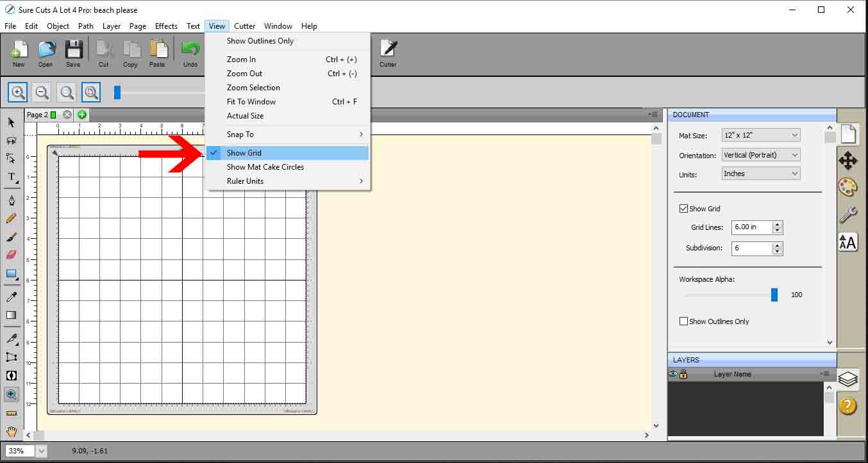
Task: Click the zoom percentage field showing 33%
Action: click(19, 451)
